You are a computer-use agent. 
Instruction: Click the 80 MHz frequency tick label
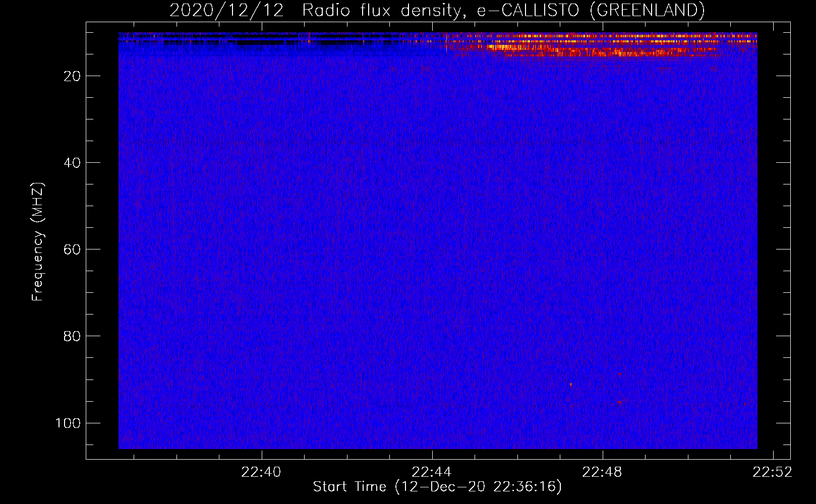72,336
